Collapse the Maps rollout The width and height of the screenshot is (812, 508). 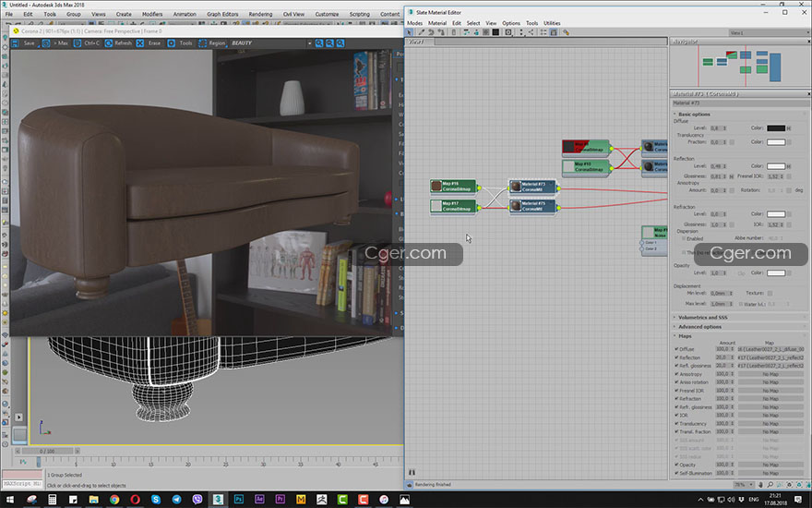[x=685, y=336]
